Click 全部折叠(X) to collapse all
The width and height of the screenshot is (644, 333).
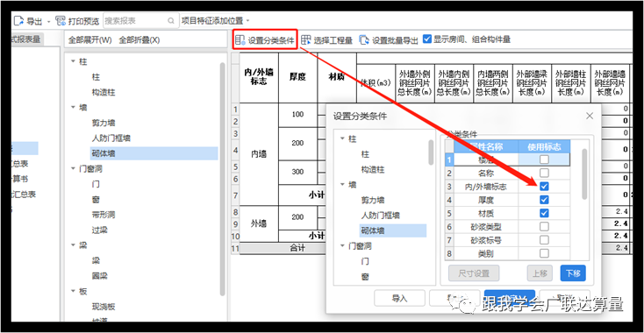point(140,40)
